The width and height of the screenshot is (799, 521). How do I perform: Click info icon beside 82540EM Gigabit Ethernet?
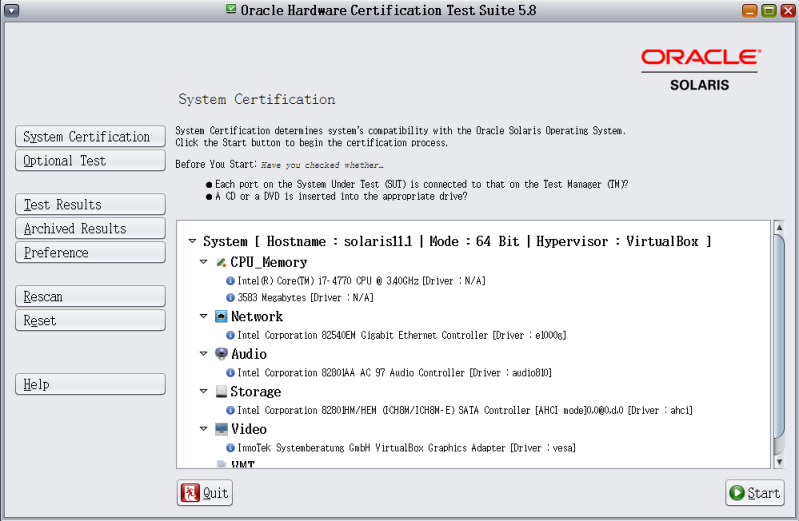pos(230,335)
